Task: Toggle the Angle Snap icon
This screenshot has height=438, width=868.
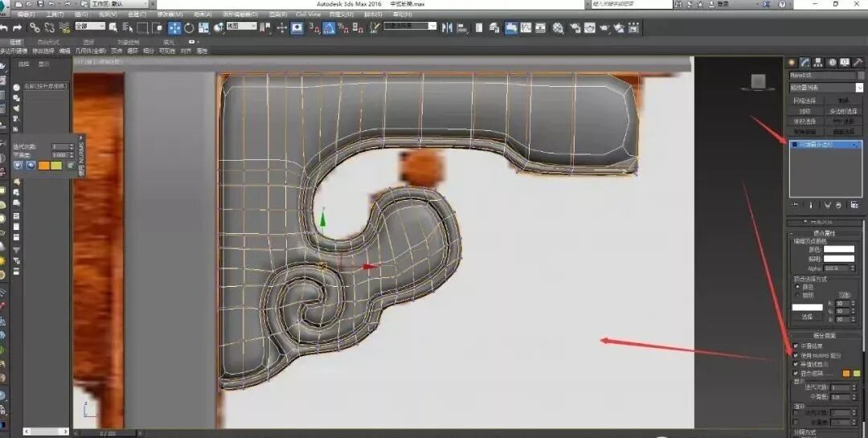Action: (329, 27)
